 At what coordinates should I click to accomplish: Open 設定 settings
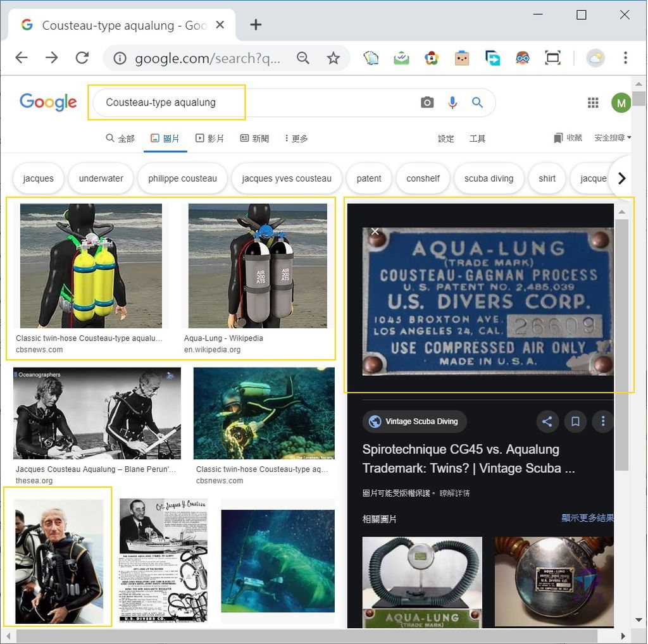(x=446, y=139)
